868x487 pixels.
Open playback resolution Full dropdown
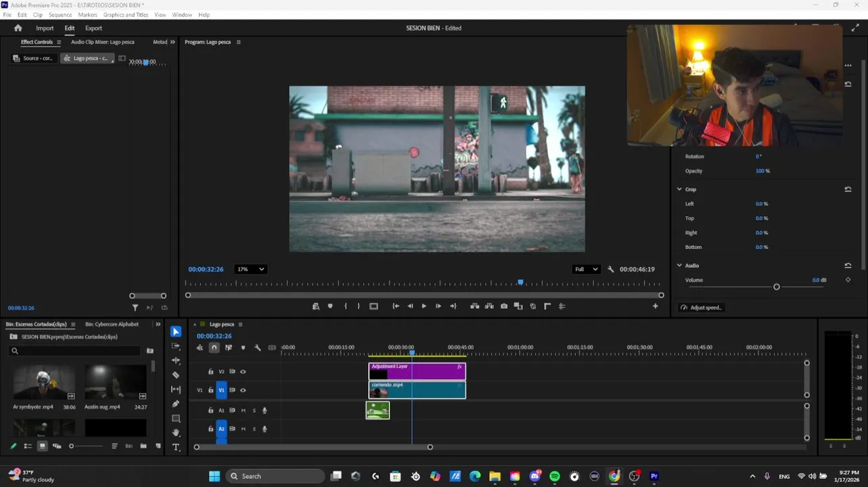pos(586,269)
